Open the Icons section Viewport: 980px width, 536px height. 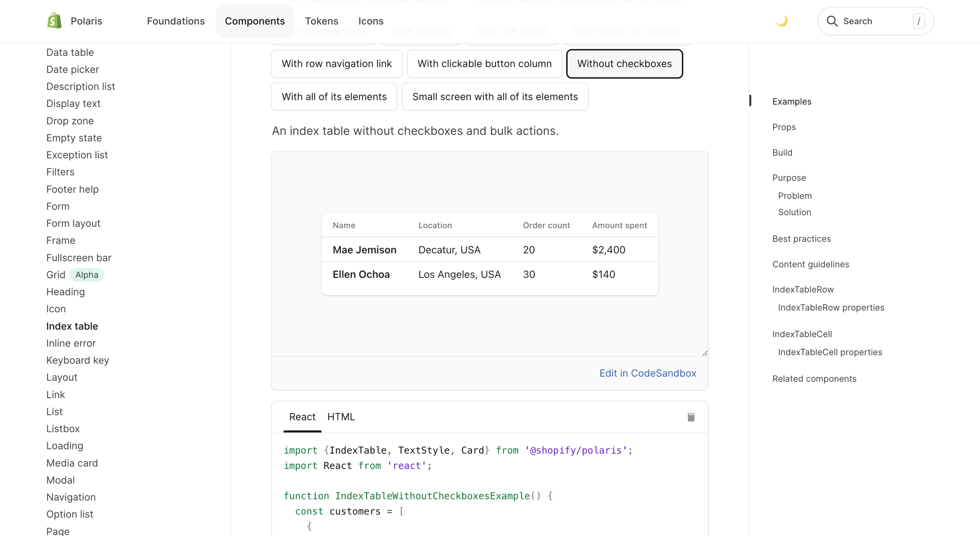(x=370, y=21)
